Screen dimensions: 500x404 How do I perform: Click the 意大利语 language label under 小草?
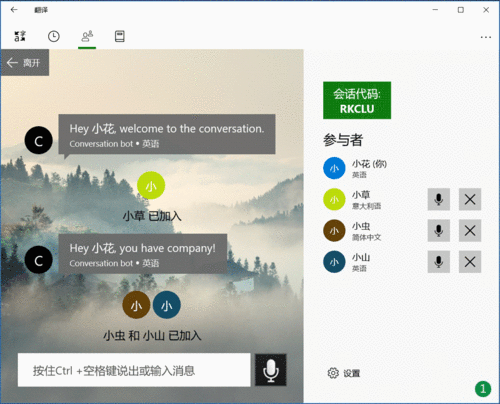pyautogui.click(x=366, y=206)
